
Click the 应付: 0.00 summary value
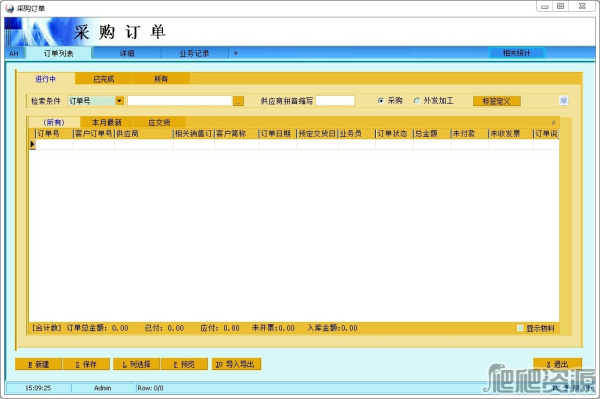[220, 328]
